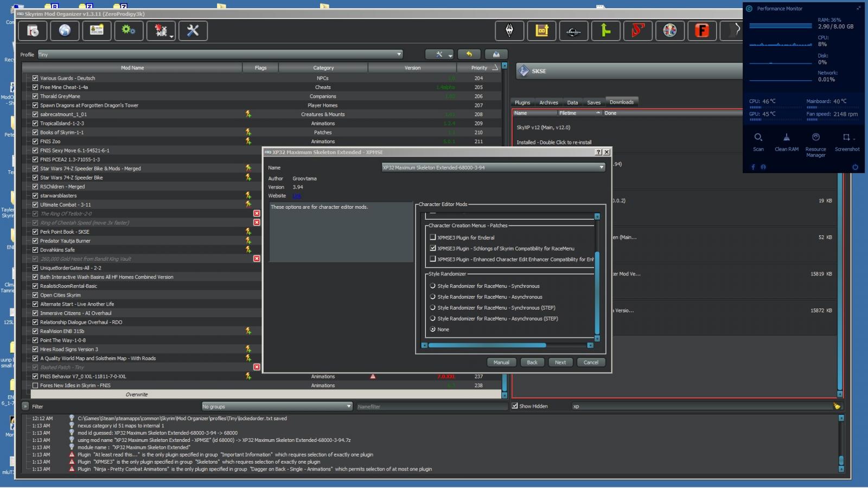Click the power icon in Performance Monitor
This screenshot has height=488, width=868.
pyautogui.click(x=855, y=167)
